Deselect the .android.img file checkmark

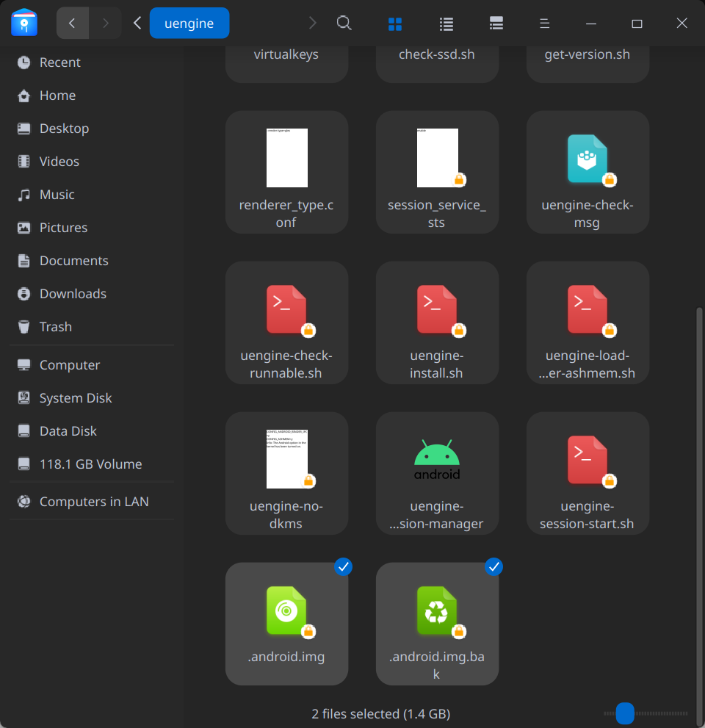coord(343,566)
